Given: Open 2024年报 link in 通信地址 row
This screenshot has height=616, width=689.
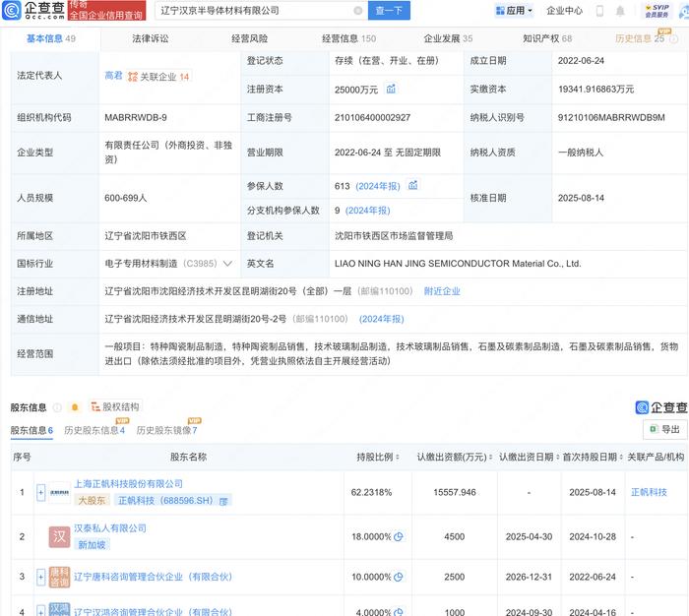Looking at the screenshot, I should (382, 319).
